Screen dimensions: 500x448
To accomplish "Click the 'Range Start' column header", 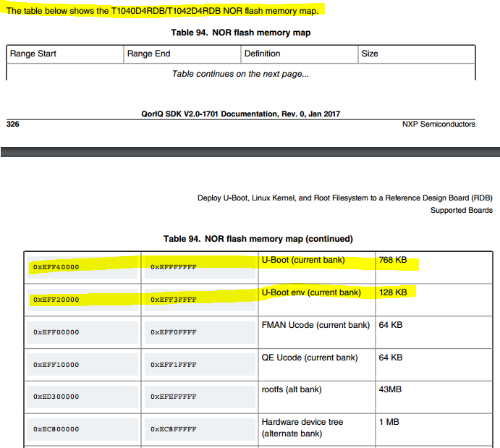I will pos(33,54).
